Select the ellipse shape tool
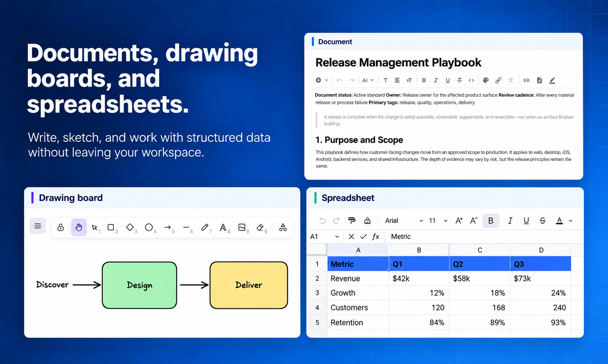 149,227
